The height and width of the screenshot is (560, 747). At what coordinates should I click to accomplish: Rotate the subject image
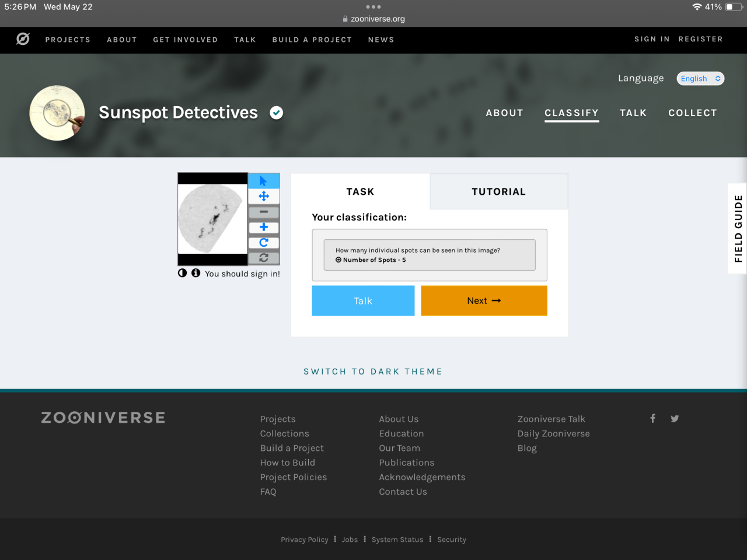[x=264, y=242]
